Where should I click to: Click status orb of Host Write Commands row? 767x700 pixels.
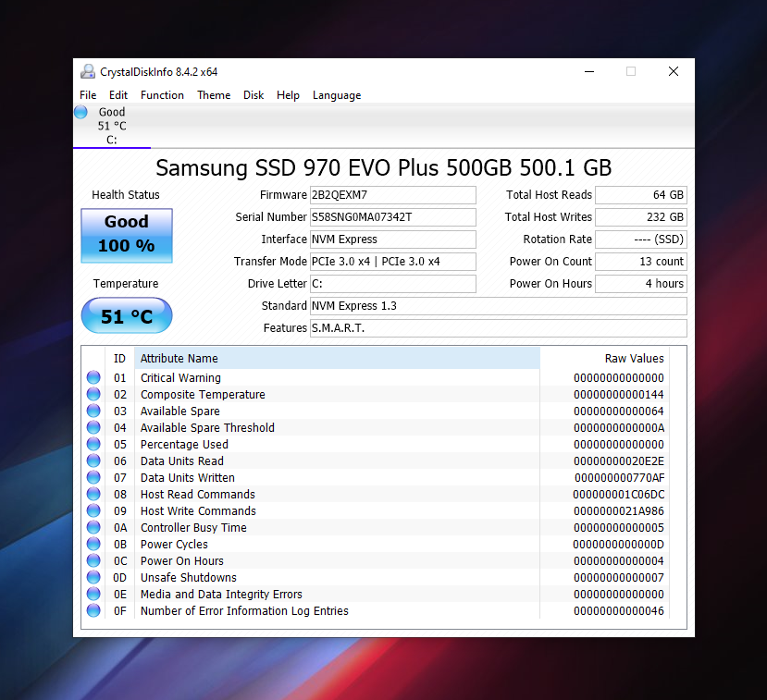coord(93,510)
